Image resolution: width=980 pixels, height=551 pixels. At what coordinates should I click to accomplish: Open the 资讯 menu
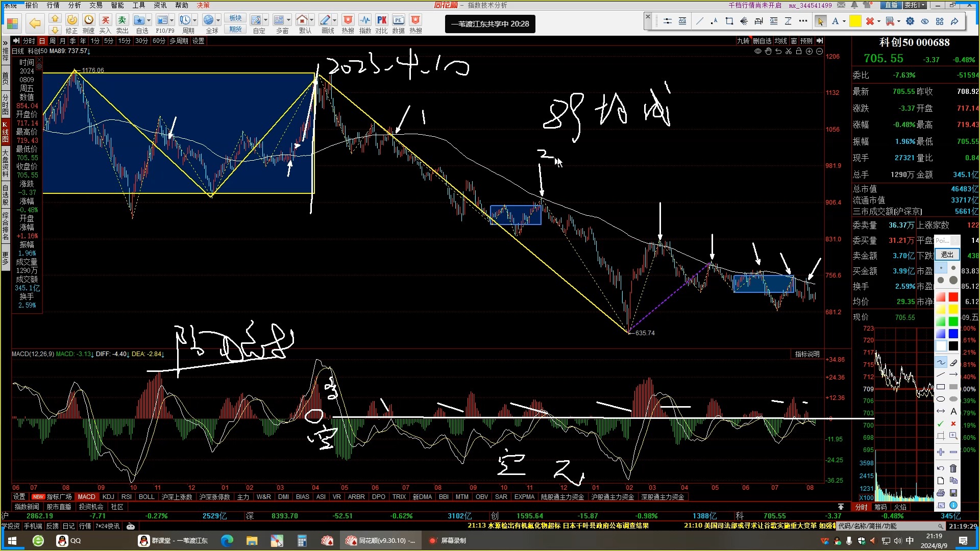point(160,5)
